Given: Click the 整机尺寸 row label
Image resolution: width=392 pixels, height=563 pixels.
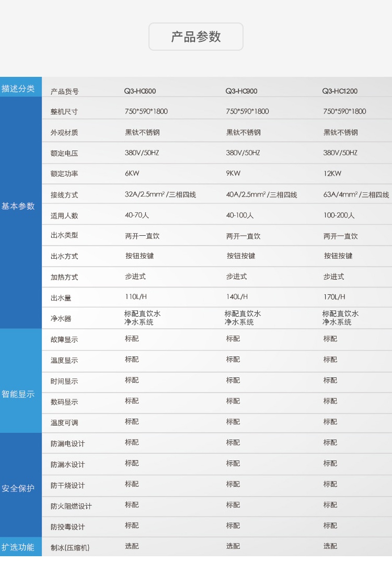Looking at the screenshot, I should 64,112.
